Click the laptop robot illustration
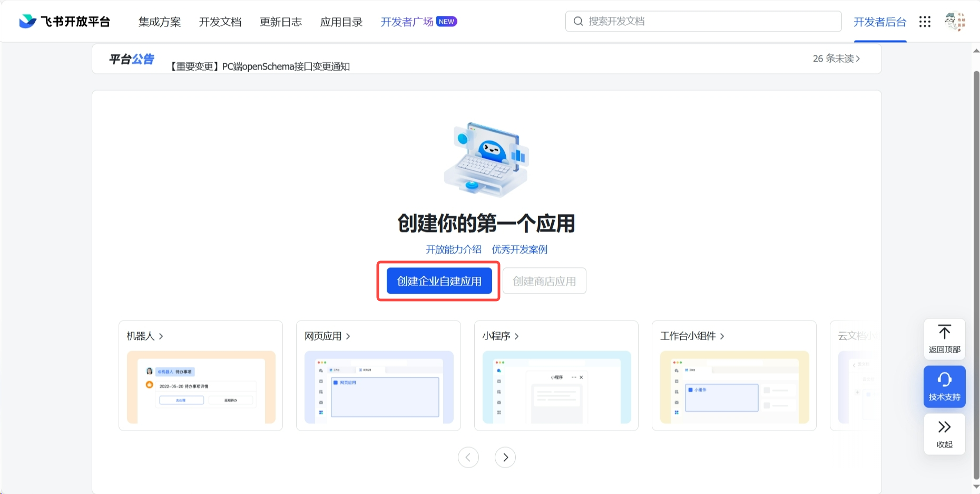The width and height of the screenshot is (980, 494). pyautogui.click(x=486, y=160)
